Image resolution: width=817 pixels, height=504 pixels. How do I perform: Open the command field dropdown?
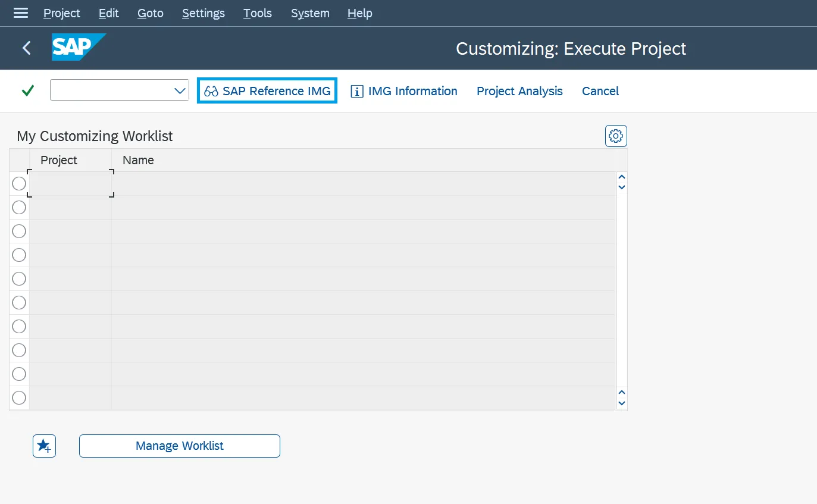[x=180, y=90]
